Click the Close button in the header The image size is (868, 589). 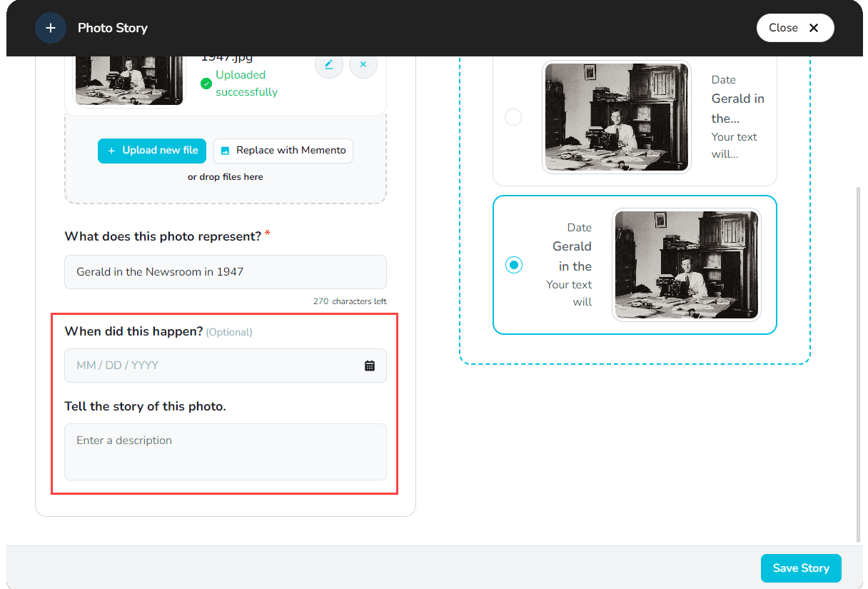[794, 28]
